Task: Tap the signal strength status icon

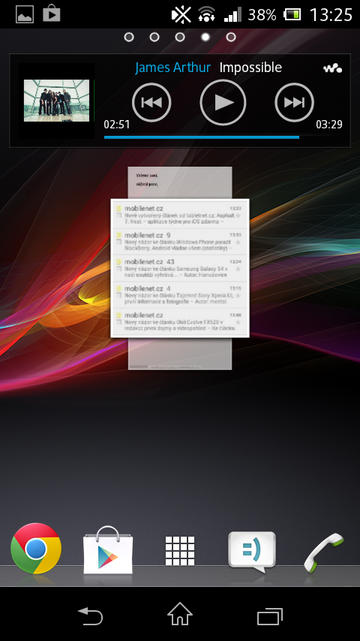Action: click(233, 15)
